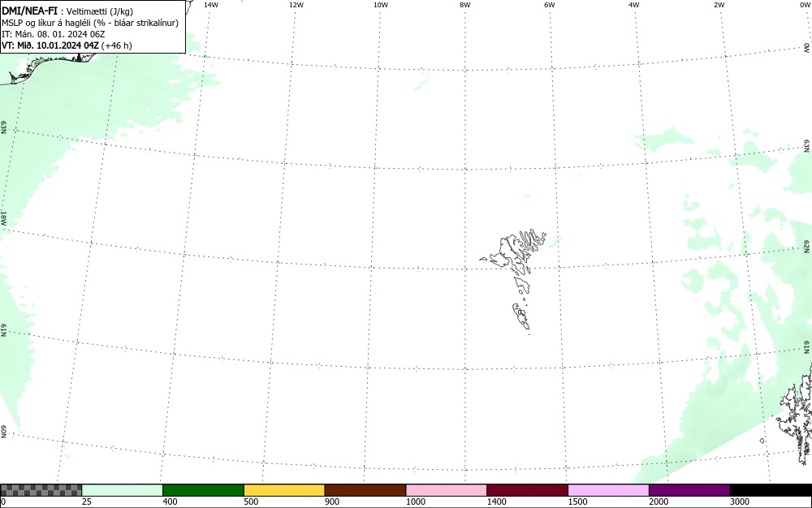Click the legend value label '0'
Screen dimensions: 812x508
(x=3, y=502)
